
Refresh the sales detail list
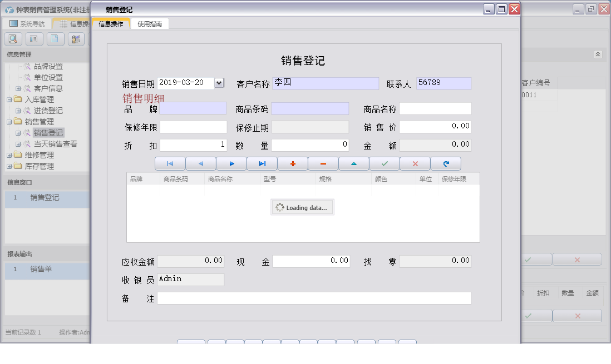click(x=445, y=163)
